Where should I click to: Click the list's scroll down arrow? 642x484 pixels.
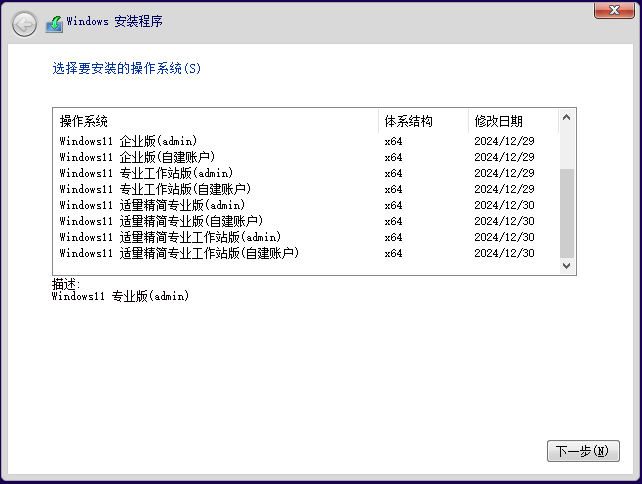567,266
